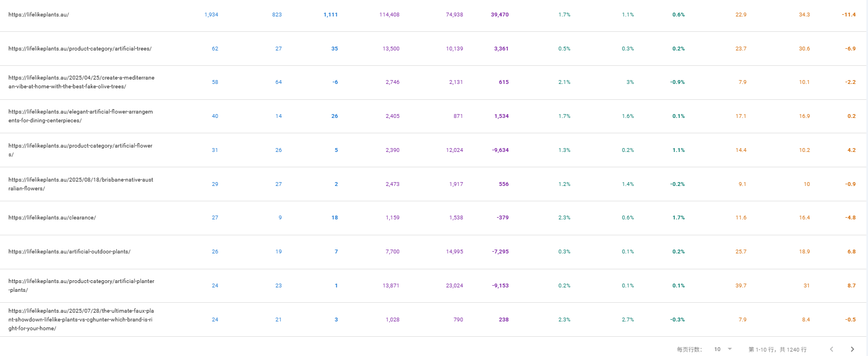
Task: Click the 1,934 clicks value in first row
Action: click(x=211, y=15)
